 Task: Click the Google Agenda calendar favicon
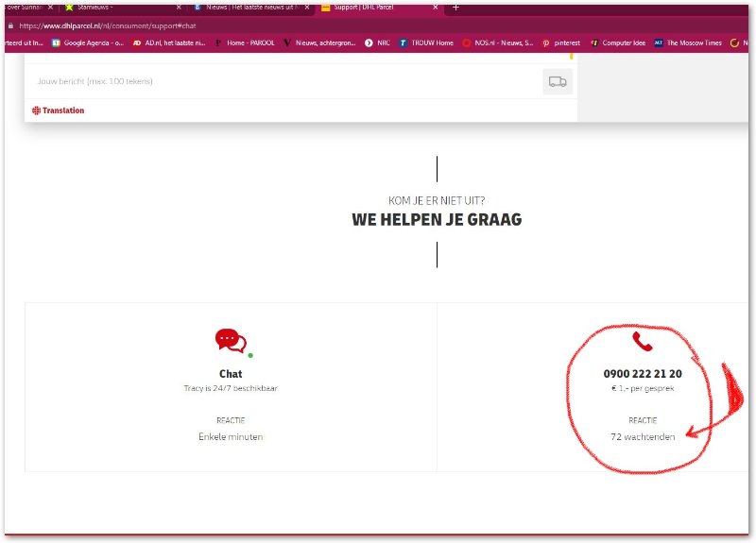click(56, 42)
